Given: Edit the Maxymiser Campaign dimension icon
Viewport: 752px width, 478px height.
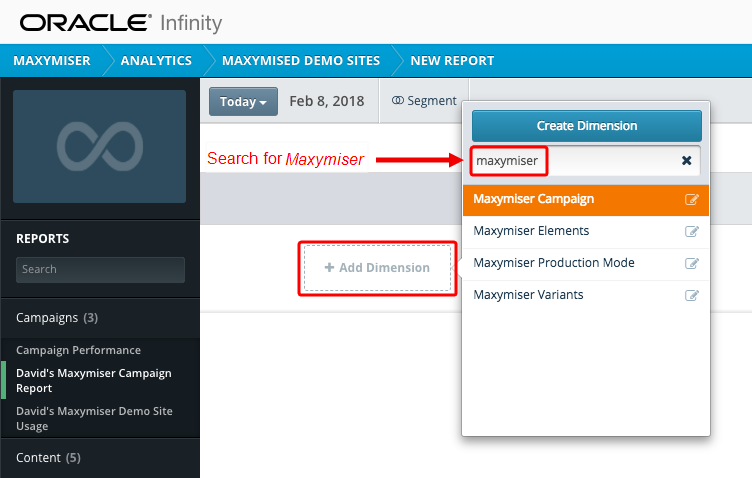Looking at the screenshot, I should (x=691, y=199).
